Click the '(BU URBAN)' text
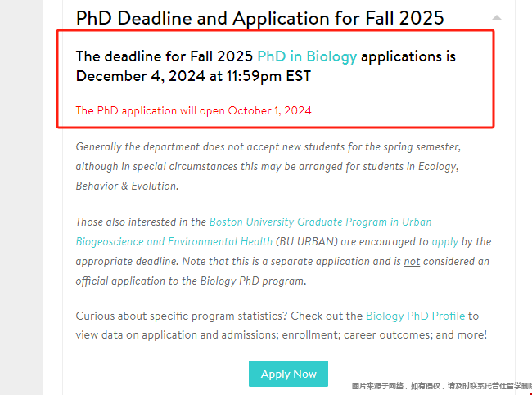This screenshot has height=395, width=532. pos(307,242)
